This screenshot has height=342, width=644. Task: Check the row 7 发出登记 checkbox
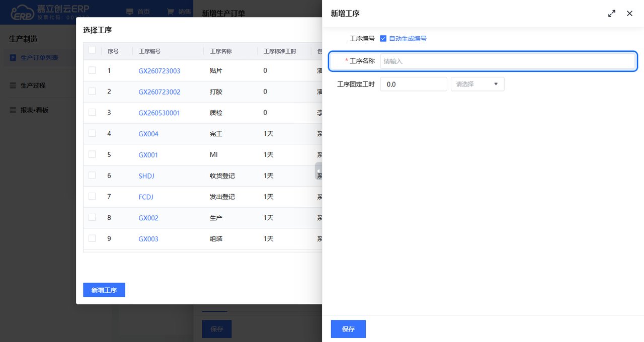coord(92,196)
